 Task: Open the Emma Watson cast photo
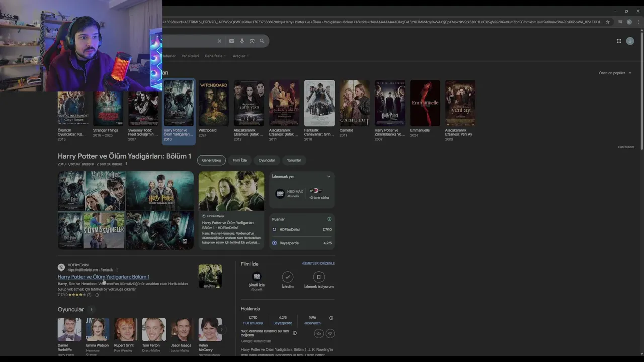(98, 329)
